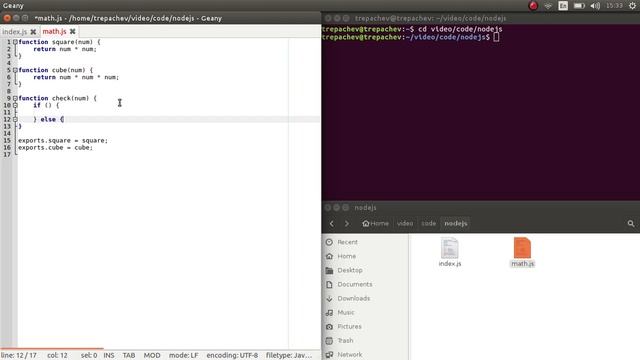Viewport: 640px width, 360px height.
Task: Open Home in the file manager sidebar
Action: [347, 256]
